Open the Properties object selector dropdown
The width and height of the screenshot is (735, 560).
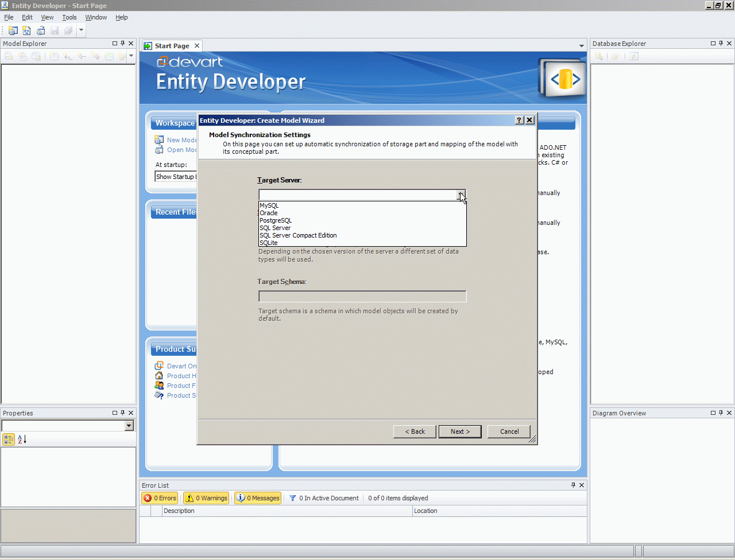click(129, 426)
